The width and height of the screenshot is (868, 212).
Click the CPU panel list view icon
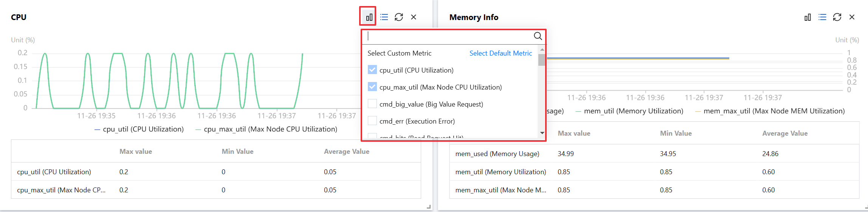point(384,17)
